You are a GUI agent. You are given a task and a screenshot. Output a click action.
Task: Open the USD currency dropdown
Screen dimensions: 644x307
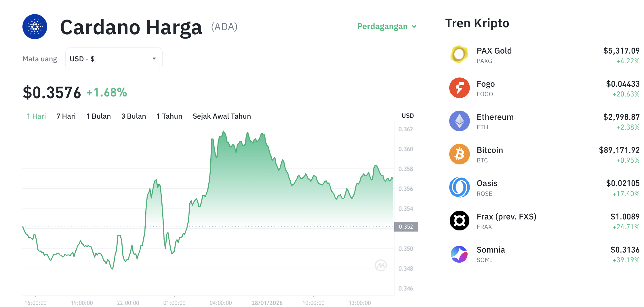(x=113, y=58)
